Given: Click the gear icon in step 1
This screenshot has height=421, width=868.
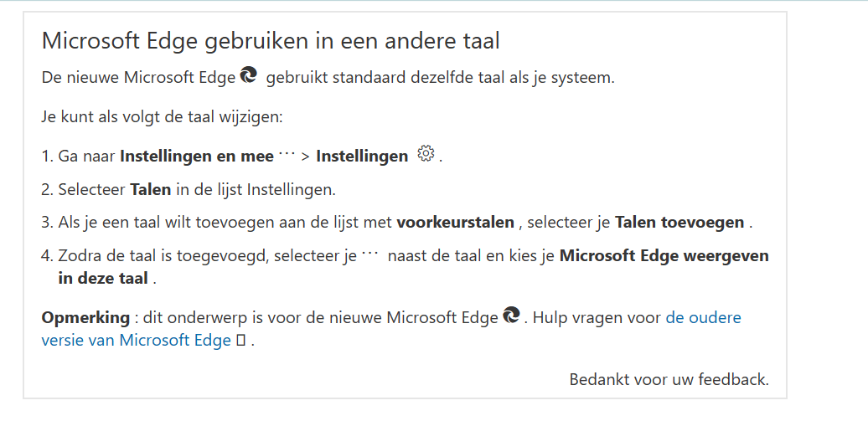Looking at the screenshot, I should tap(426, 153).
